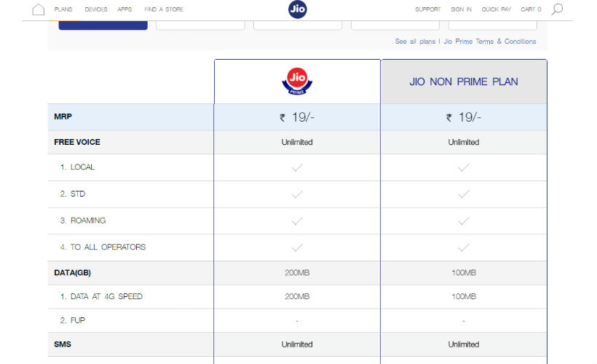597x364 pixels.
Task: Click the home icon in navigation bar
Action: point(38,9)
